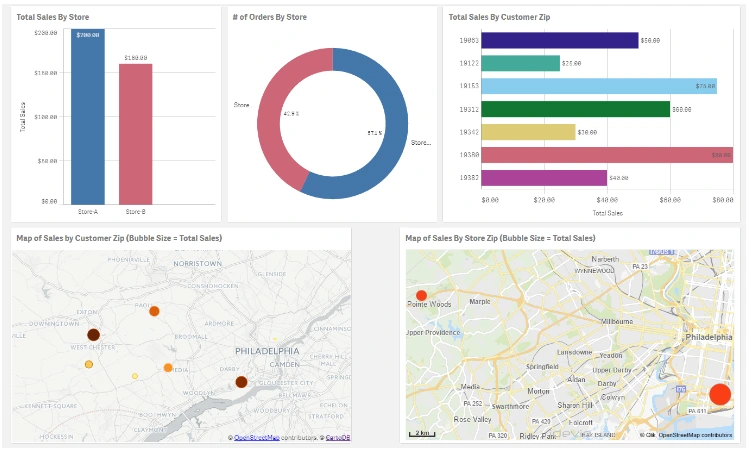
Task: Open the CartoDB attribution link
Action: click(x=338, y=437)
